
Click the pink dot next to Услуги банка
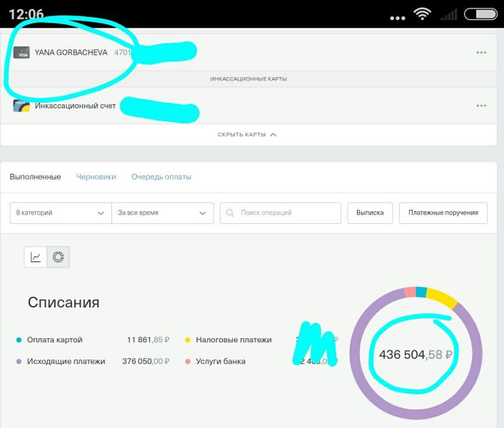[188, 361]
